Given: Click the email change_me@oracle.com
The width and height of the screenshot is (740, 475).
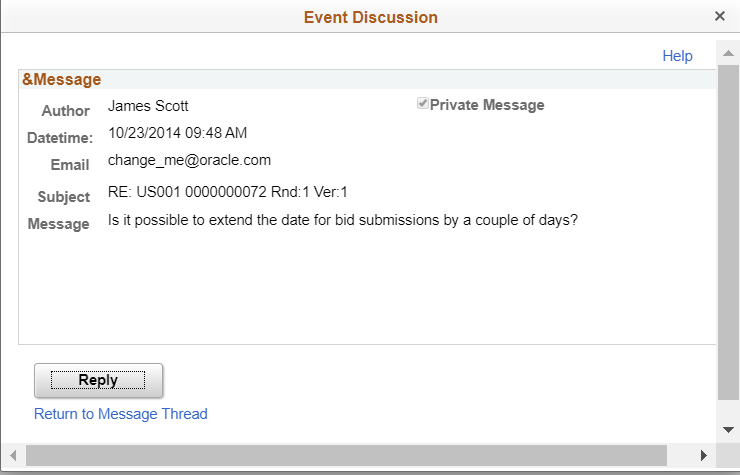Looking at the screenshot, I should pos(189,160).
